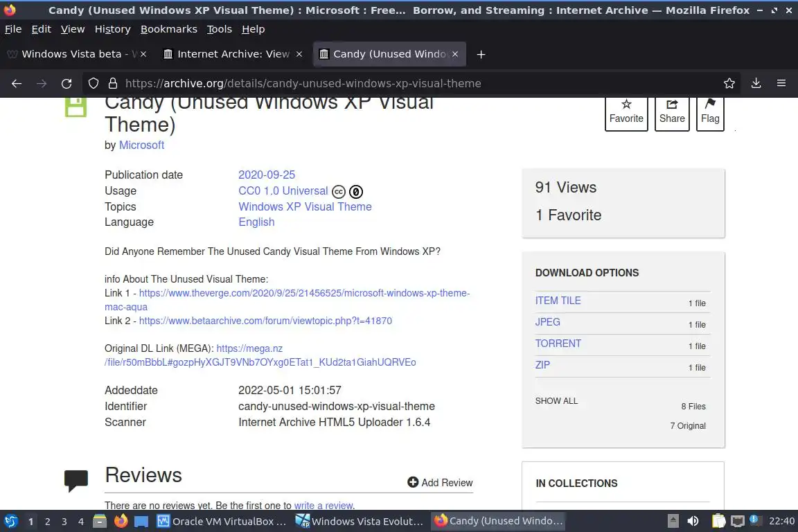Open the Microsoft creator link

pos(141,145)
